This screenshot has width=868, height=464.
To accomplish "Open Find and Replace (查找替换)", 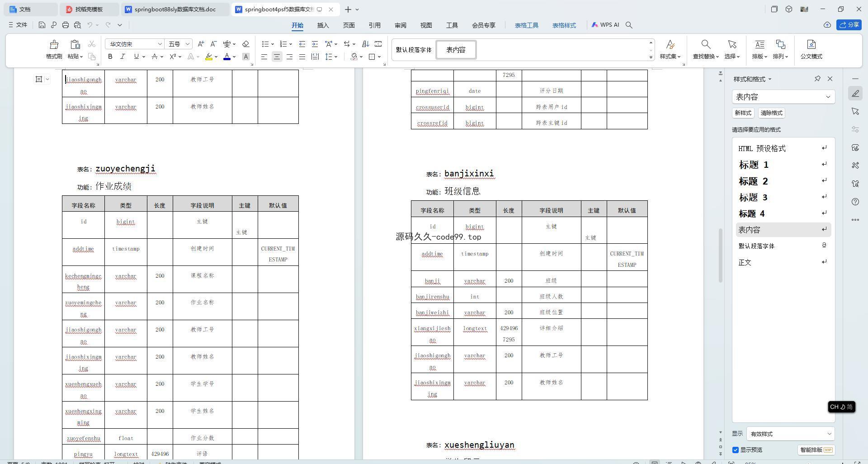I will point(705,49).
